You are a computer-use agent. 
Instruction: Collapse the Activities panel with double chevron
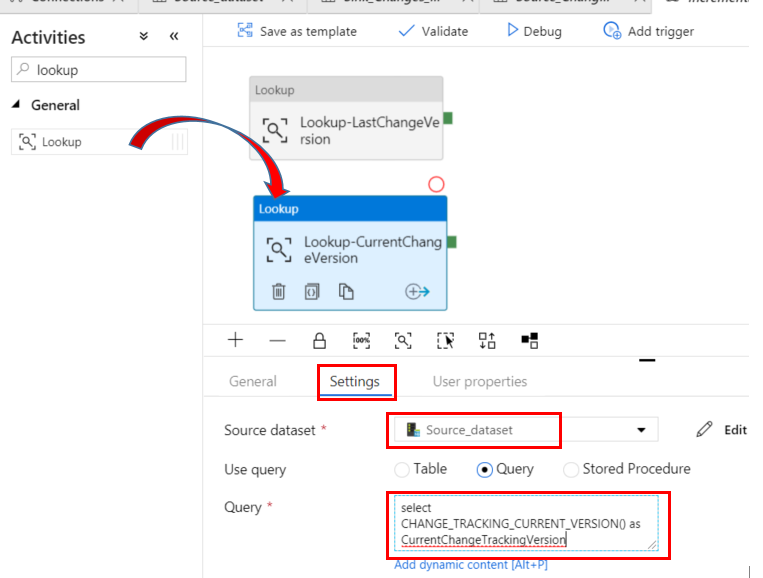pyautogui.click(x=174, y=36)
